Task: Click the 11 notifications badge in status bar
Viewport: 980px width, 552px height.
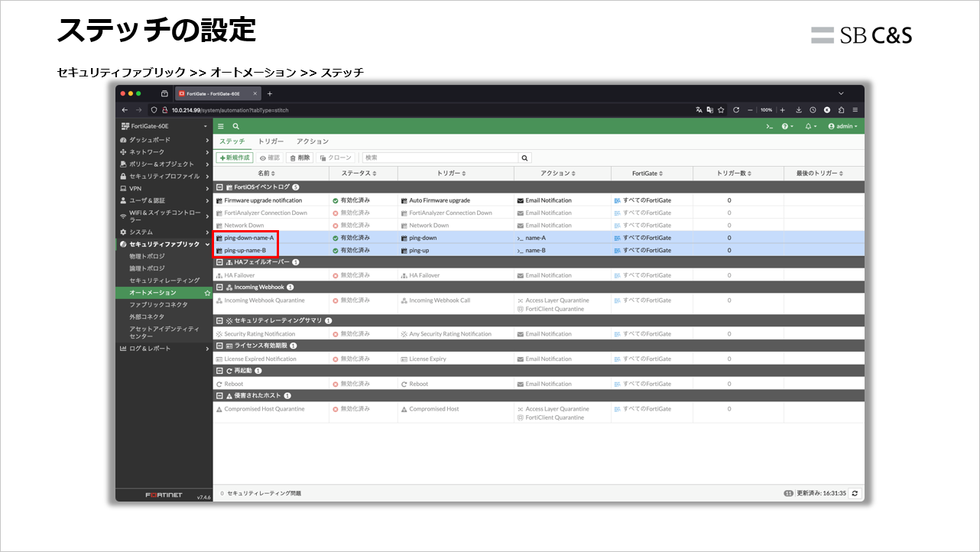Action: pyautogui.click(x=788, y=494)
